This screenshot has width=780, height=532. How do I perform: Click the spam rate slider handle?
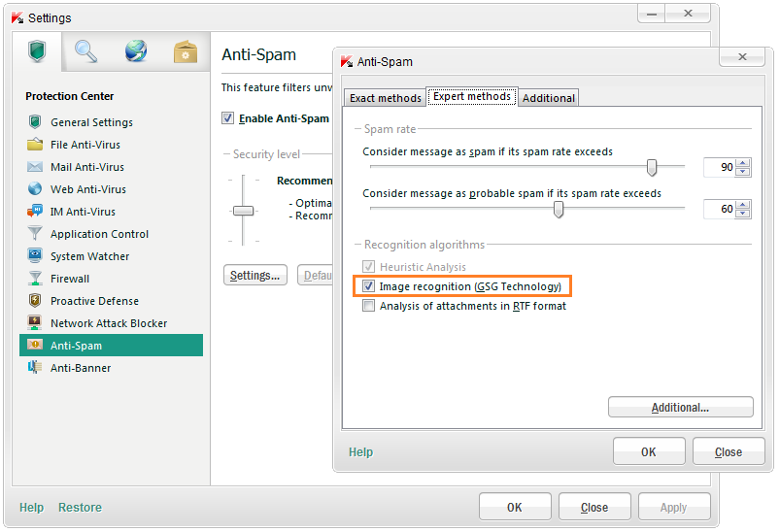point(652,168)
